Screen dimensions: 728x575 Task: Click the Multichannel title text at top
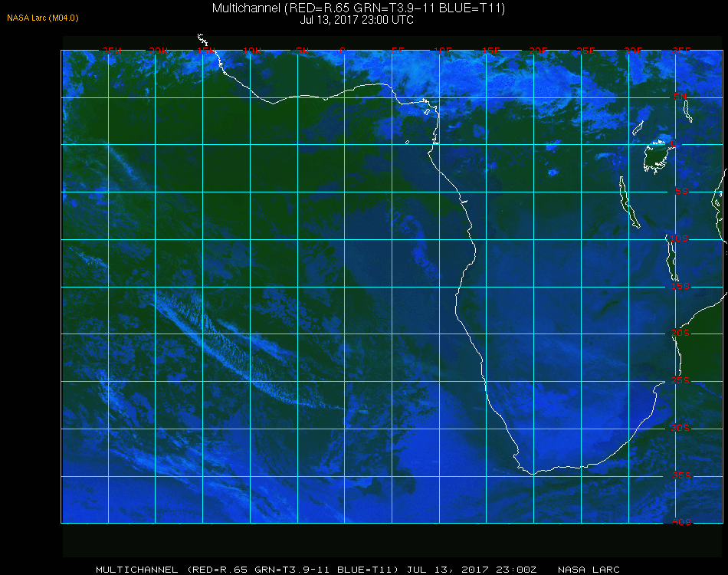359,8
